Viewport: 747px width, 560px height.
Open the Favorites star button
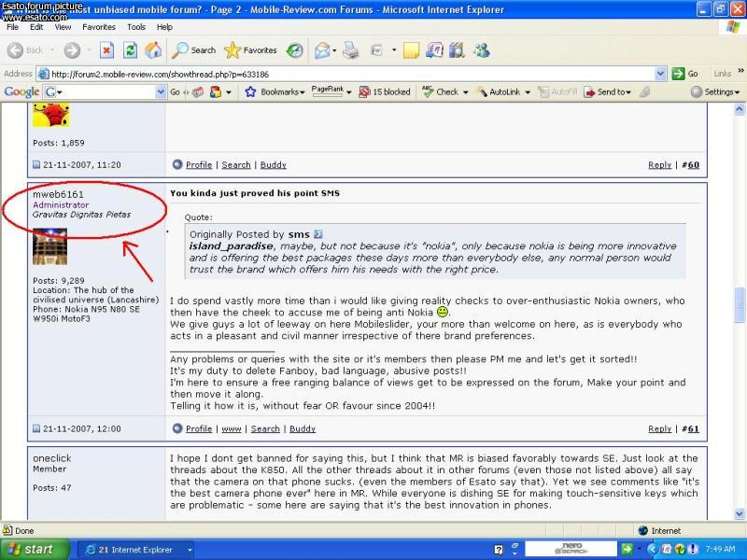point(250,50)
